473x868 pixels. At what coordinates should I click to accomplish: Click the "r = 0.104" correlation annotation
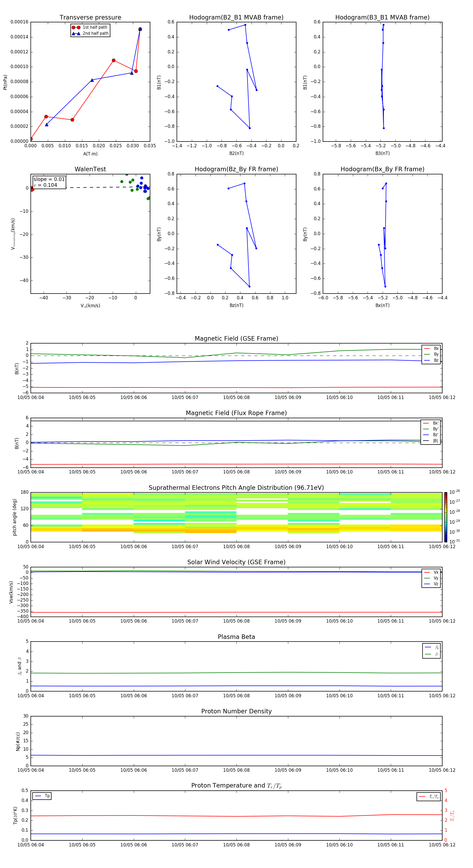tap(46, 185)
